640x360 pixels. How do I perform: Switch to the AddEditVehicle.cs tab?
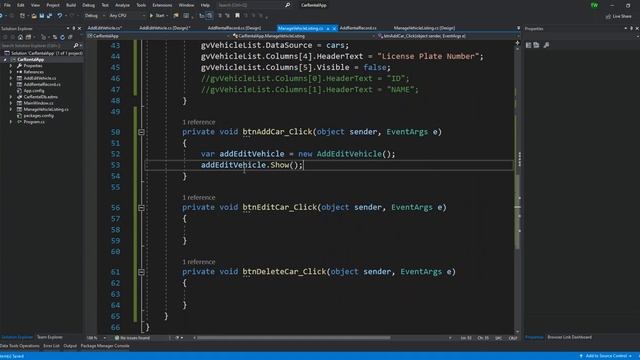pyautogui.click(x=104, y=28)
